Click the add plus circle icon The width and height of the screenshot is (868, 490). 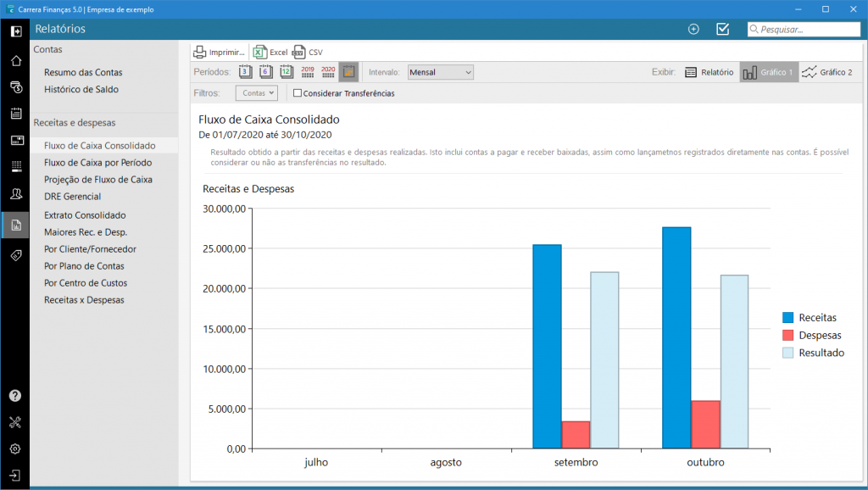coord(693,29)
